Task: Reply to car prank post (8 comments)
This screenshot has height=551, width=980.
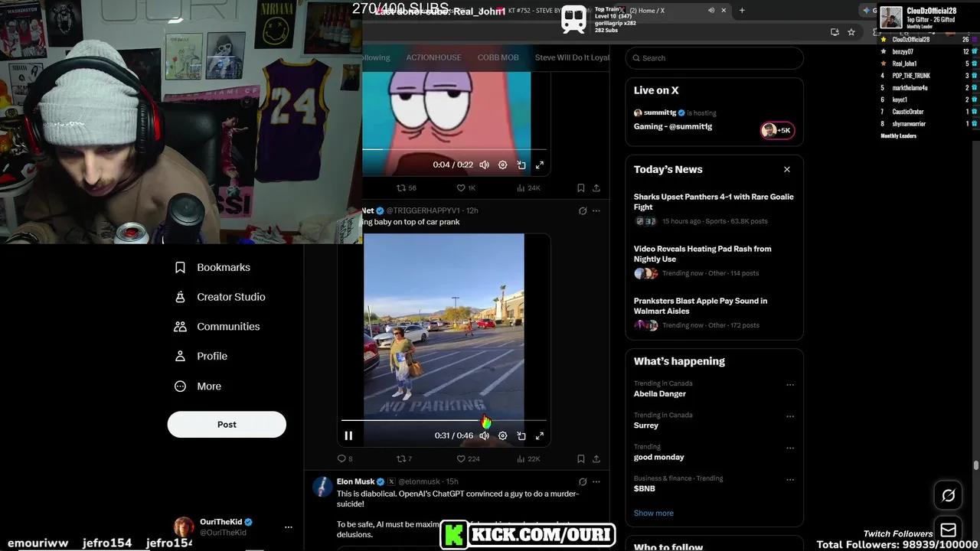Action: point(345,458)
